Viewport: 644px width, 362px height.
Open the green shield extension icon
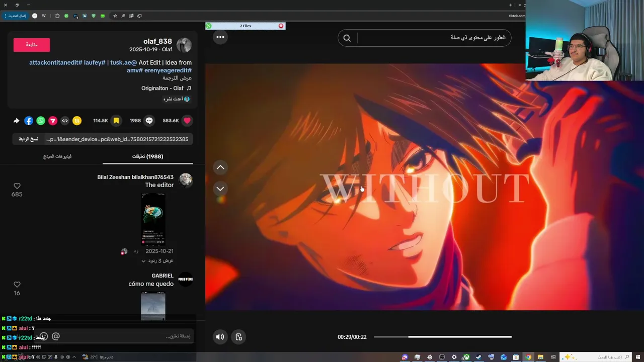tap(94, 16)
